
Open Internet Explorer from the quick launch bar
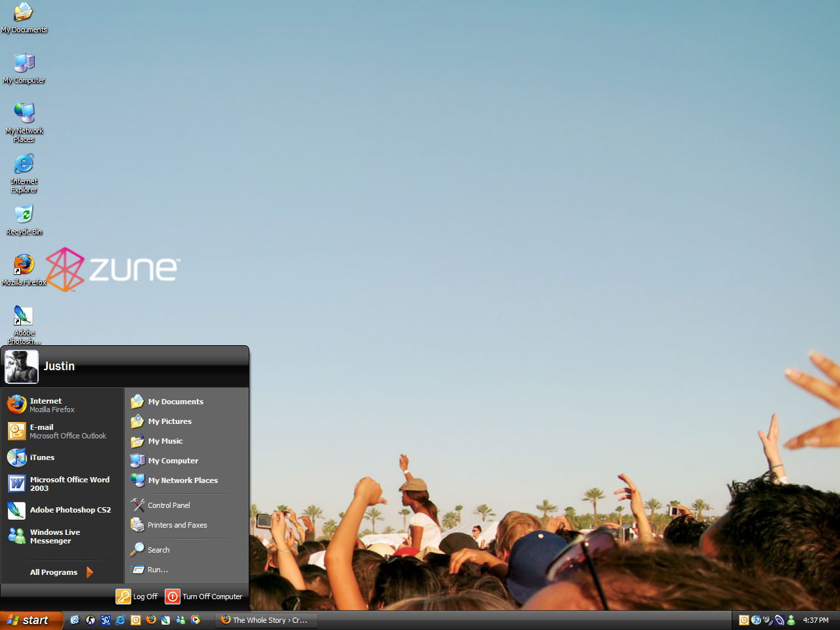point(120,620)
